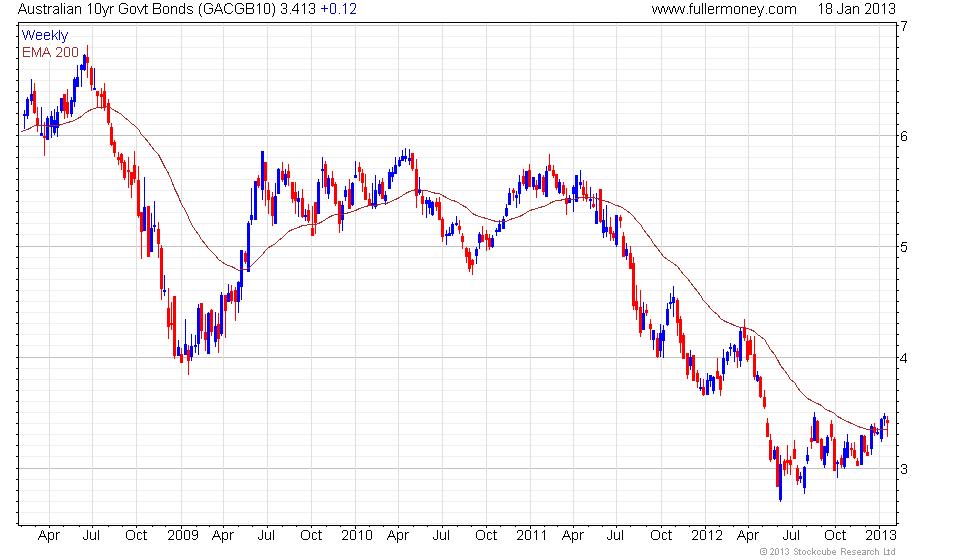Click the x-axis label '2012'

click(x=707, y=536)
